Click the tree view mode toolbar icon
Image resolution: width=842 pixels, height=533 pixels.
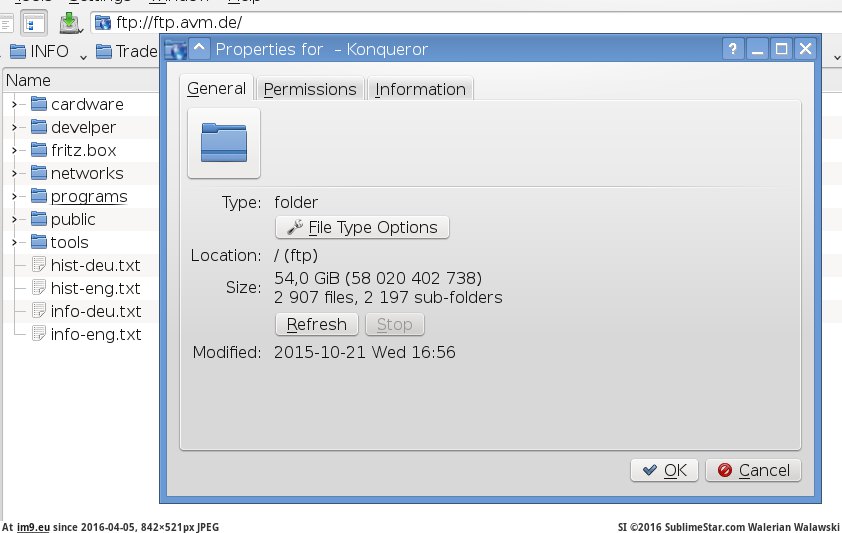34,24
